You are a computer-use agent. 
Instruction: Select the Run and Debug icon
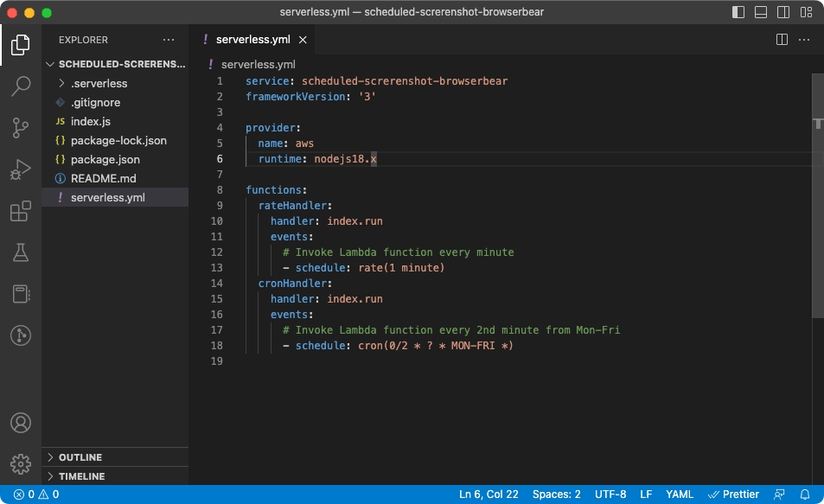[x=20, y=169]
